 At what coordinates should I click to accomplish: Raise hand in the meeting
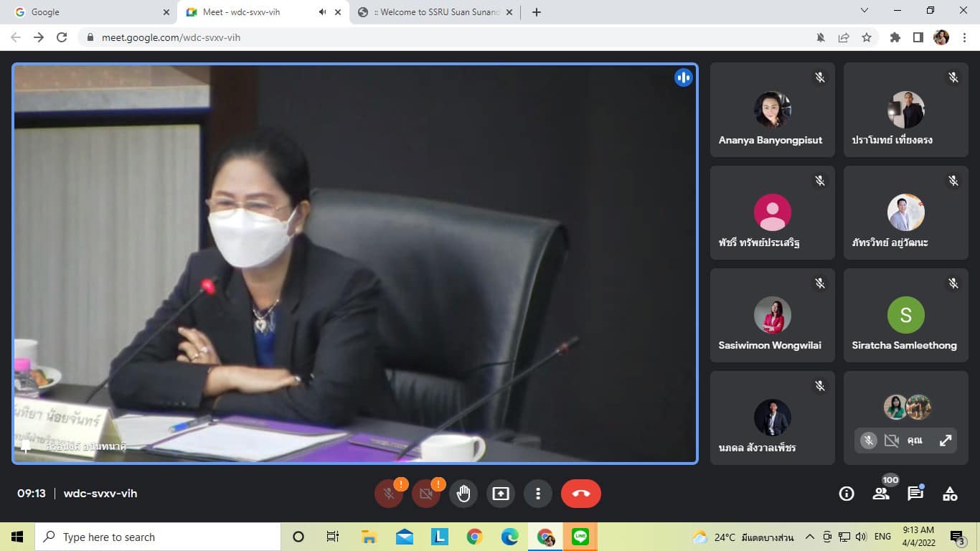click(x=463, y=494)
